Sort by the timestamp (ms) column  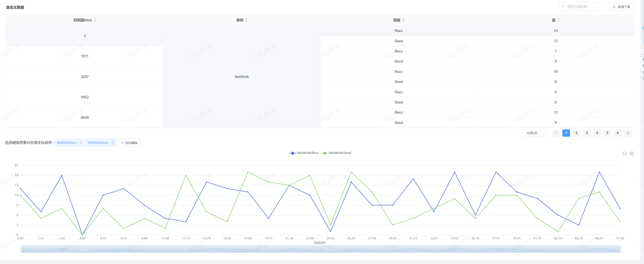point(95,20)
